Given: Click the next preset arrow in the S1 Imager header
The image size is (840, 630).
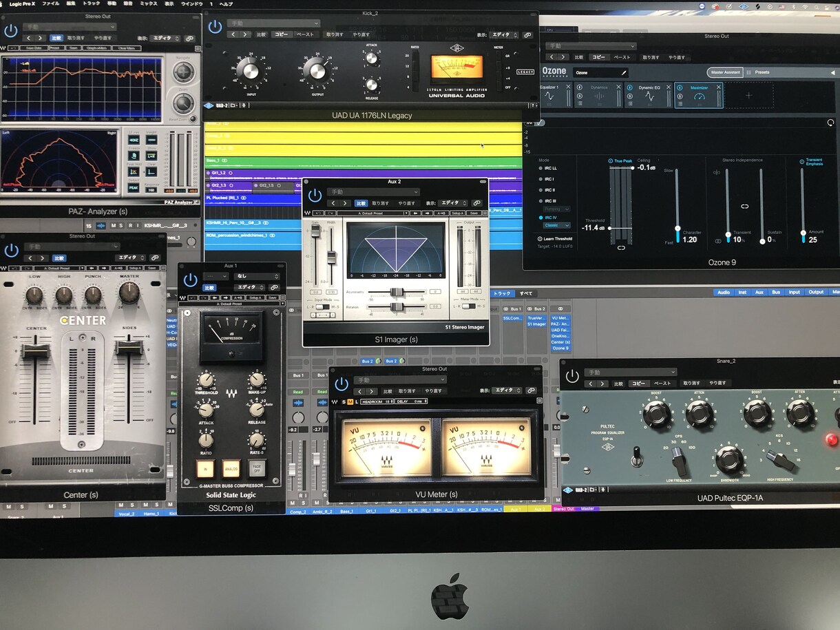Looking at the screenshot, I should click(x=346, y=203).
